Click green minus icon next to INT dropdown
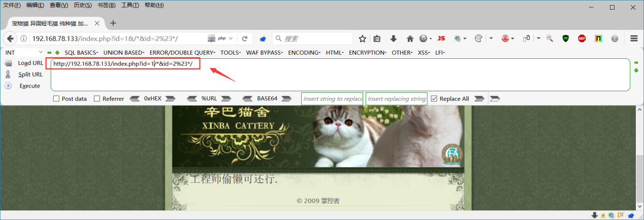 coord(49,52)
